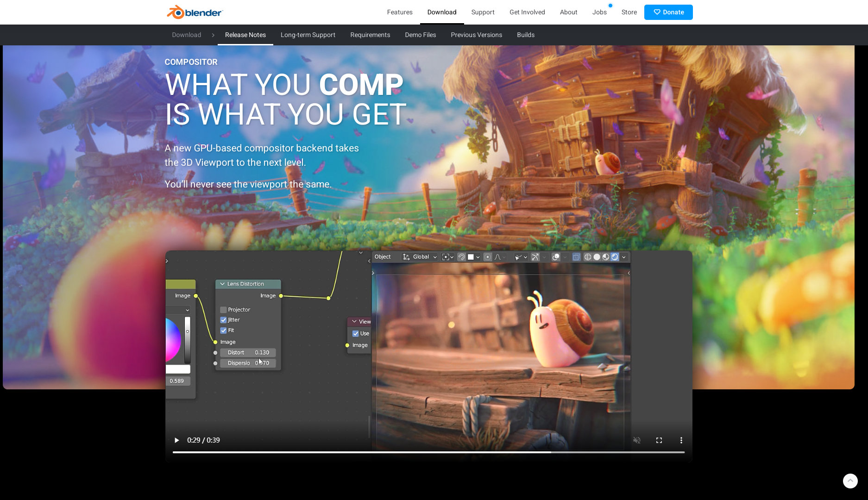Go to Demo Files tab
Screen dimensions: 868x500
(x=421, y=35)
